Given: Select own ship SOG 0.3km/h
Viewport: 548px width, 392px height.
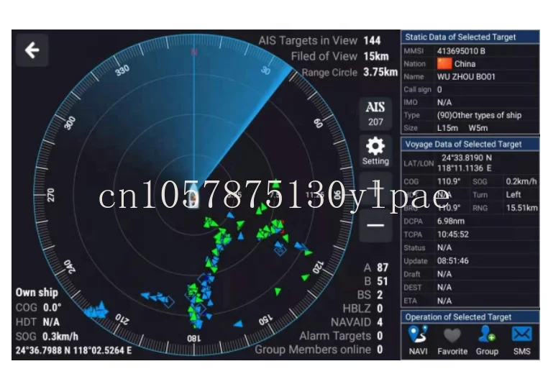Looking at the screenshot, I should 60,337.
